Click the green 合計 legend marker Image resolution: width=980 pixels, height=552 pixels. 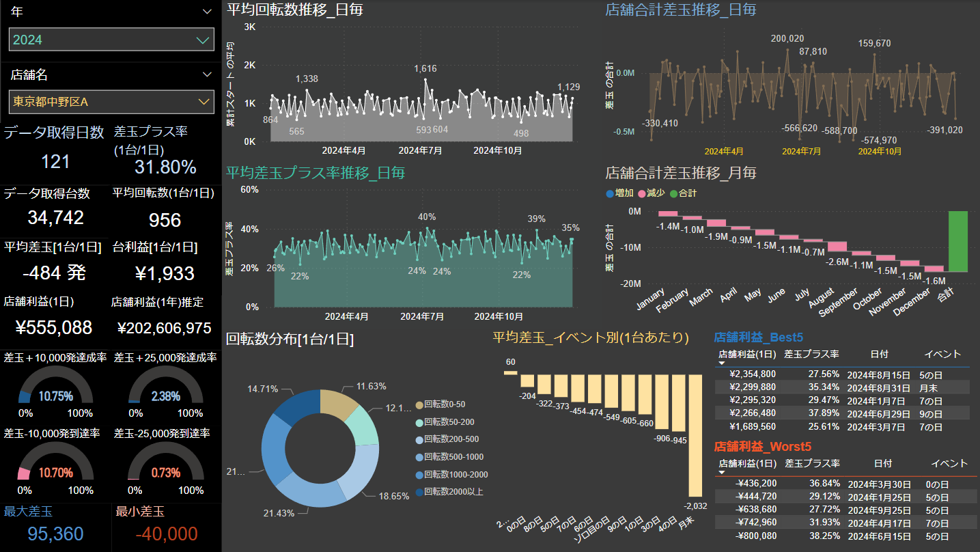(673, 193)
